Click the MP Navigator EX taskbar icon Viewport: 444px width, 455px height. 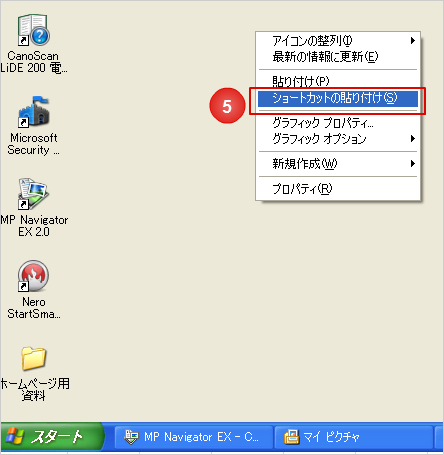click(131, 437)
